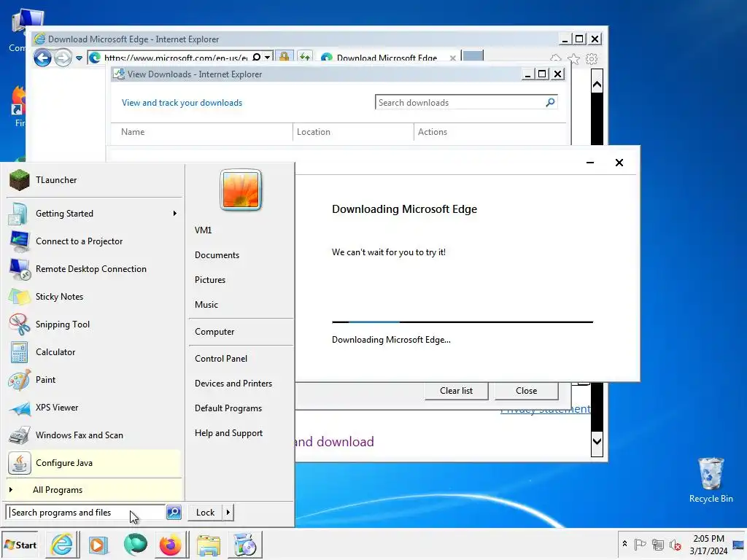747x560 pixels.
Task: Click the search downloads magnifier
Action: point(550,102)
